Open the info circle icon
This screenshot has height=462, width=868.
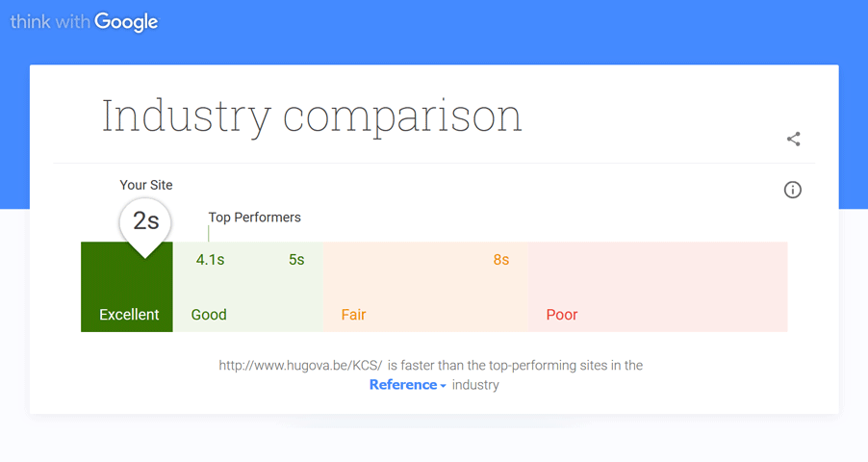[792, 190]
